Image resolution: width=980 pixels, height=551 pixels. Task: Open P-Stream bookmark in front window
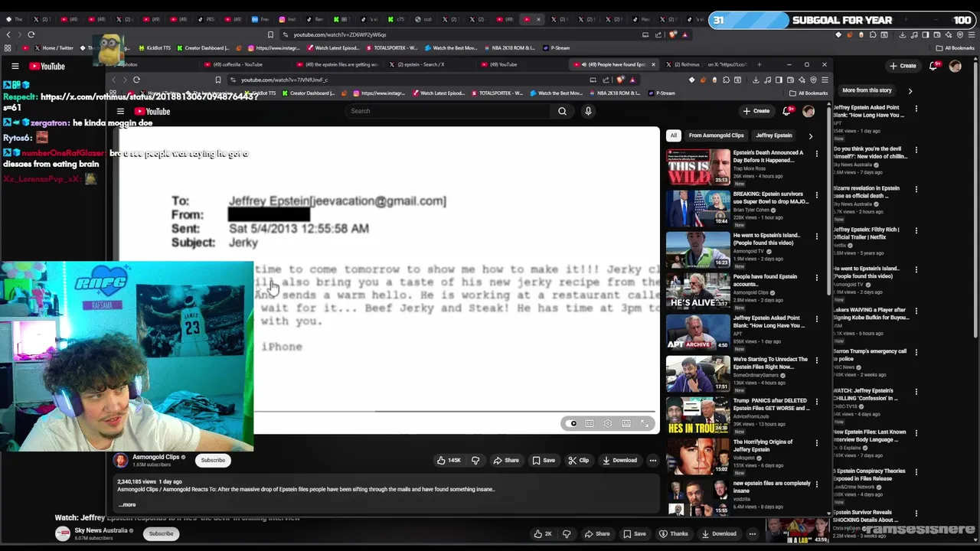[661, 93]
